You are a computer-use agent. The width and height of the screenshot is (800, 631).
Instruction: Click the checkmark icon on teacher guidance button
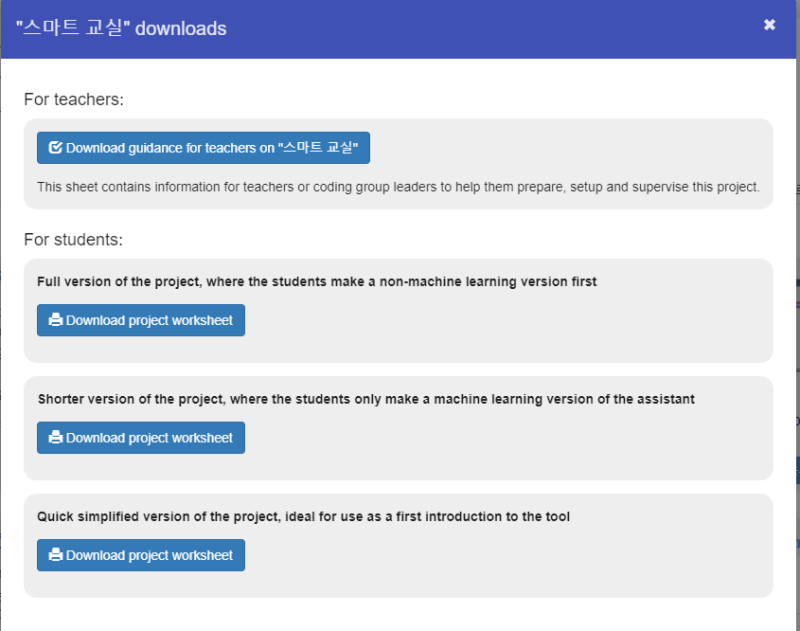(x=56, y=148)
